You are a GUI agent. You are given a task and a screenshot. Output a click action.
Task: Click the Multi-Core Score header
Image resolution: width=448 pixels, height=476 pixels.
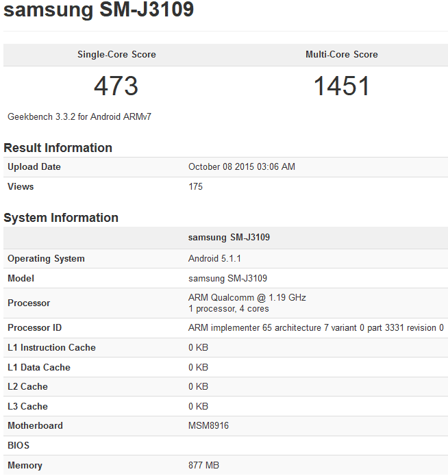pyautogui.click(x=341, y=55)
